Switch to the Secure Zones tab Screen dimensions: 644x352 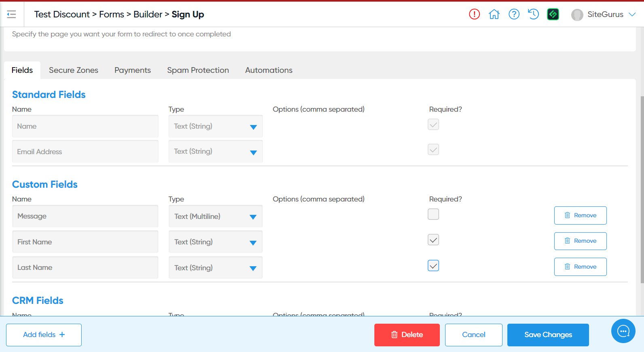coord(74,70)
